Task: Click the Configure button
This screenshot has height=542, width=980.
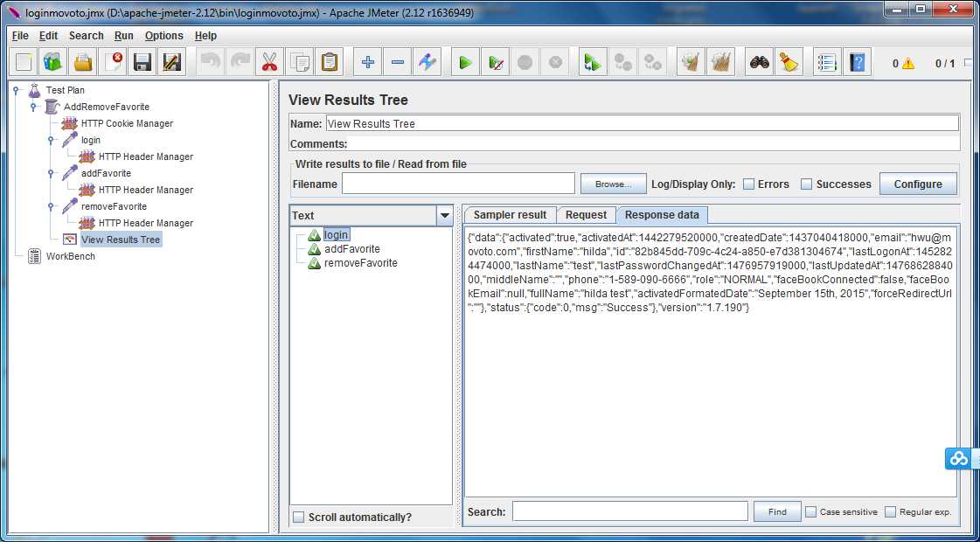Action: 918,184
